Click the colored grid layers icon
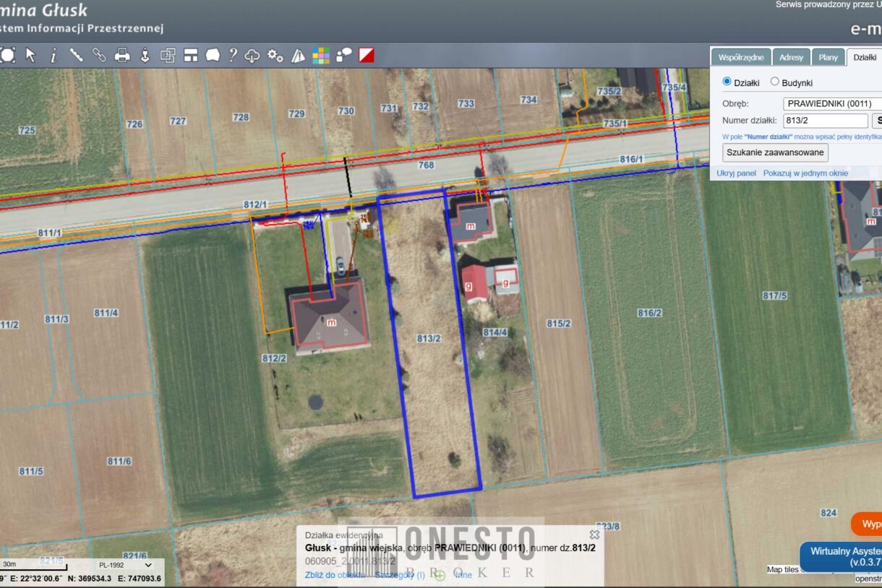Screen dimensions: 882x588 (320, 56)
